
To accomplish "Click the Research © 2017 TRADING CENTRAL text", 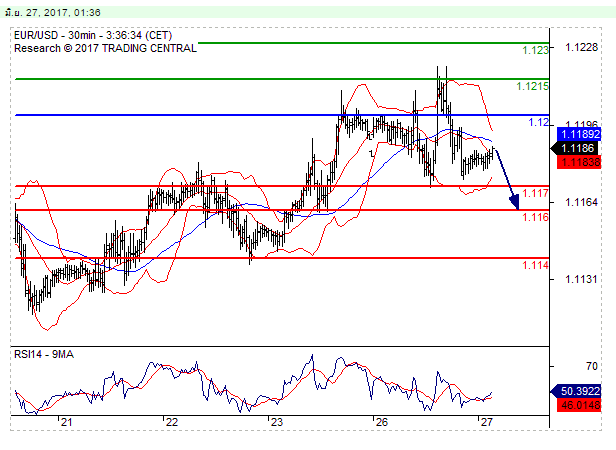I will pyautogui.click(x=105, y=48).
